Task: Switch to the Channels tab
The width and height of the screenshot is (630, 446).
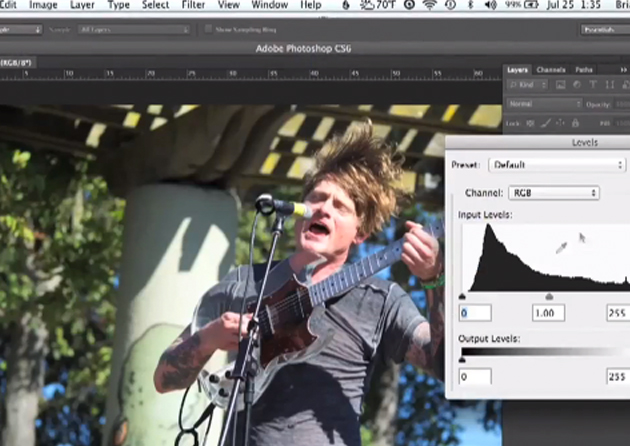Action: pos(551,70)
